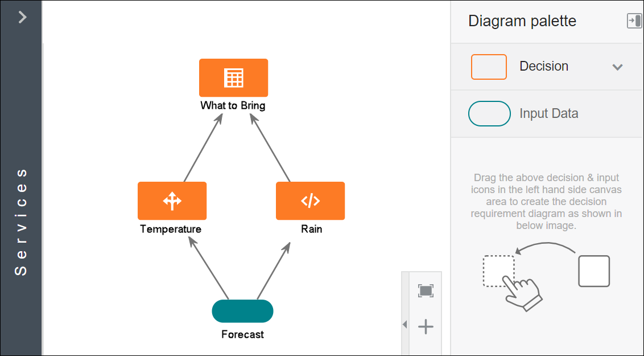Click the Rain node label
This screenshot has height=356, width=644.
[x=310, y=229]
